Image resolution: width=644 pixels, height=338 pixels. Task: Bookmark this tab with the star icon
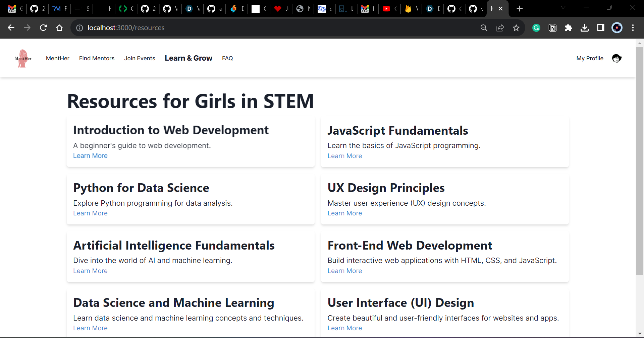516,28
